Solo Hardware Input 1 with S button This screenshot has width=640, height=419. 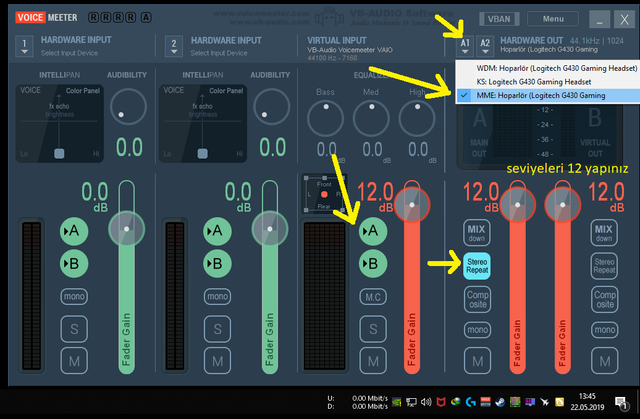coord(74,328)
